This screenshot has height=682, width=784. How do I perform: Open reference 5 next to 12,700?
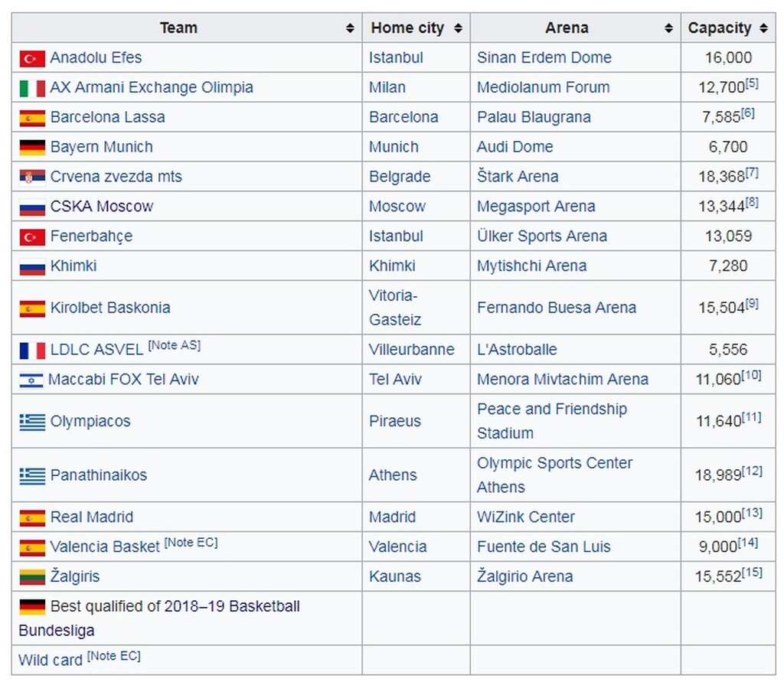(x=752, y=83)
